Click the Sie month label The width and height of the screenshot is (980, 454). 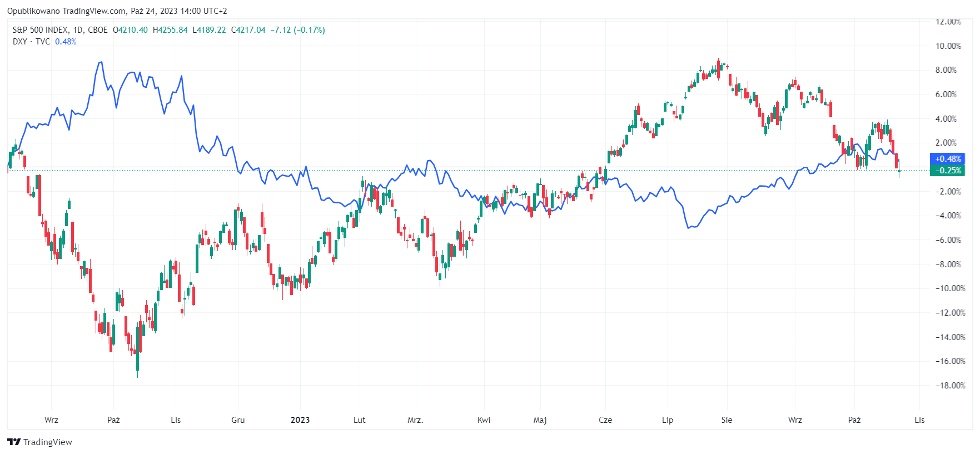pyautogui.click(x=727, y=420)
